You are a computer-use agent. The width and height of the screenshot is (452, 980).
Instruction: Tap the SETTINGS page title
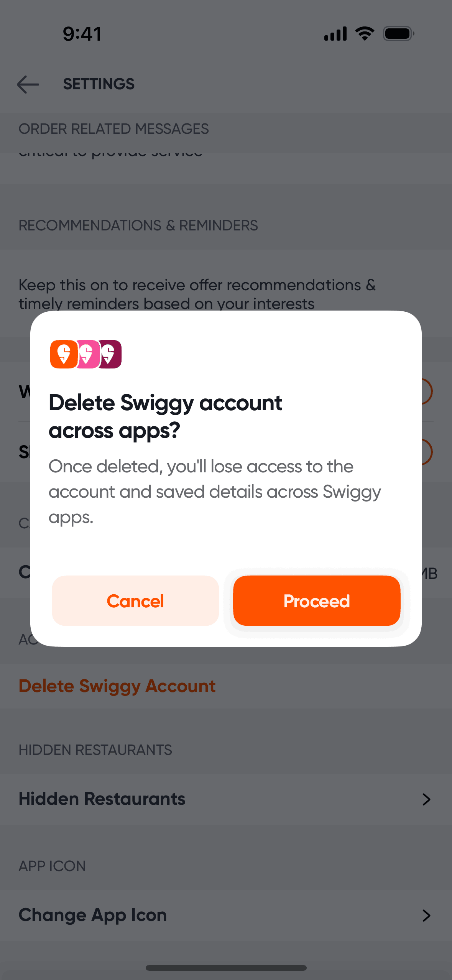click(x=99, y=84)
